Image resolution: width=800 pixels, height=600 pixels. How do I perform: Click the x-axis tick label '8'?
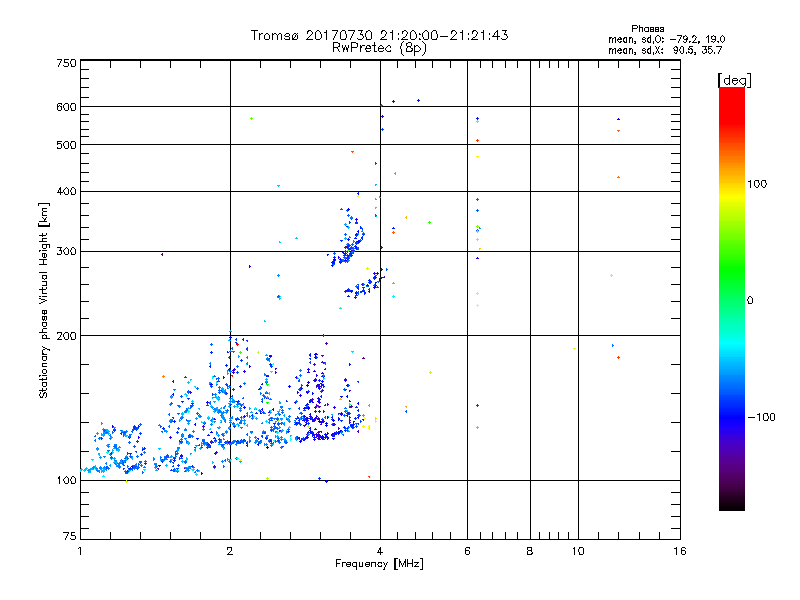(530, 551)
